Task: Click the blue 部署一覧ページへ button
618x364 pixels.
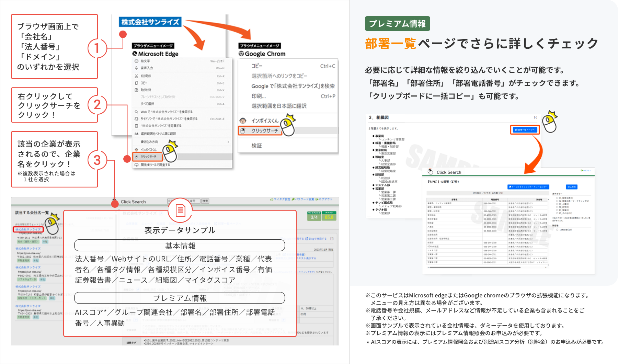Action: 525,130
